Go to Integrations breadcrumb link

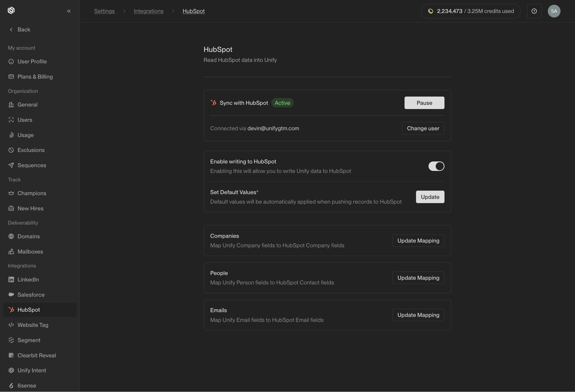point(148,11)
